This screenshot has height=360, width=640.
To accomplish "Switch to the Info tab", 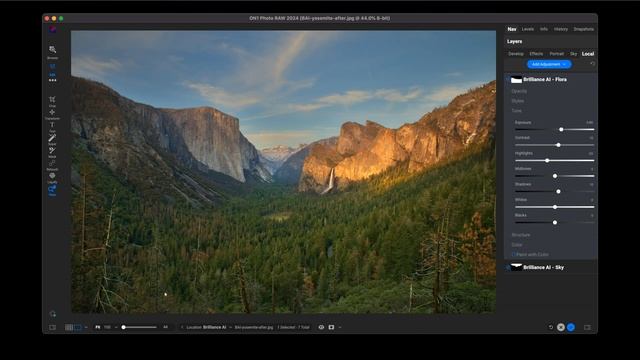I will (544, 29).
